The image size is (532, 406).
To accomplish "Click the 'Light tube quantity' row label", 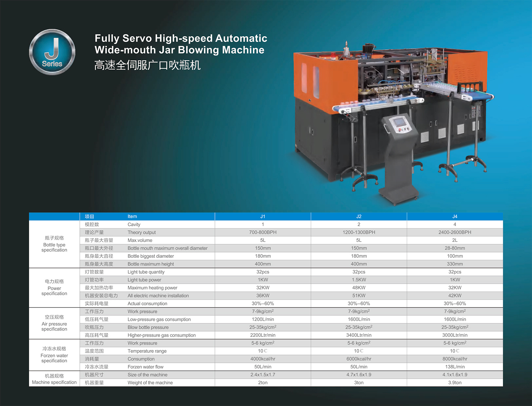I will coord(146,272).
